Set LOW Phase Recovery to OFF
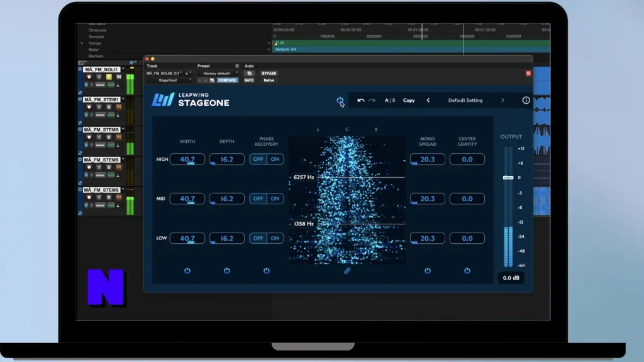 258,238
